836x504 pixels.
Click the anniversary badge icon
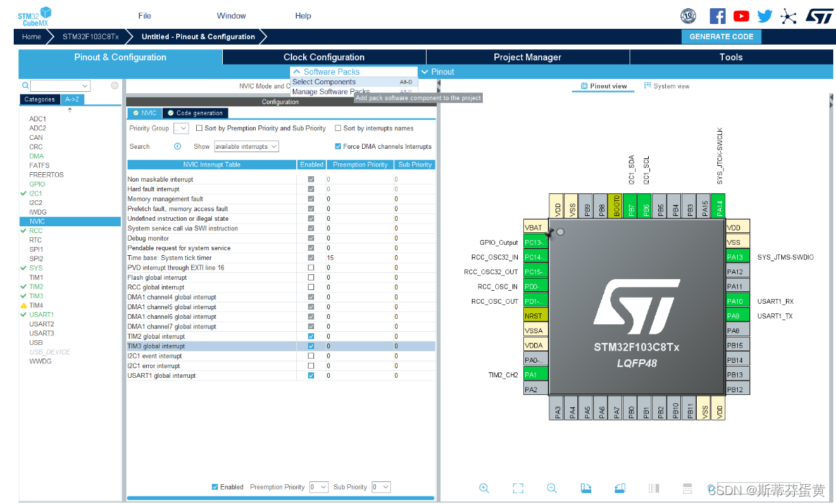click(x=688, y=16)
